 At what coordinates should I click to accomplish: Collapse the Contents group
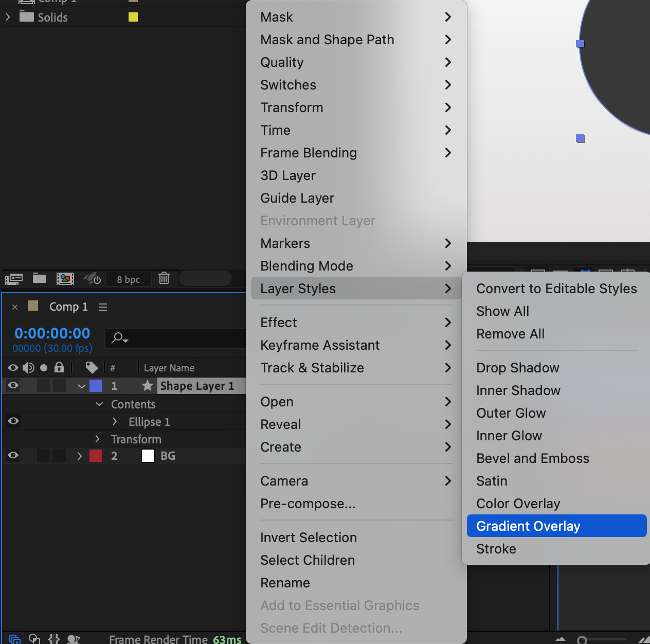pos(100,404)
